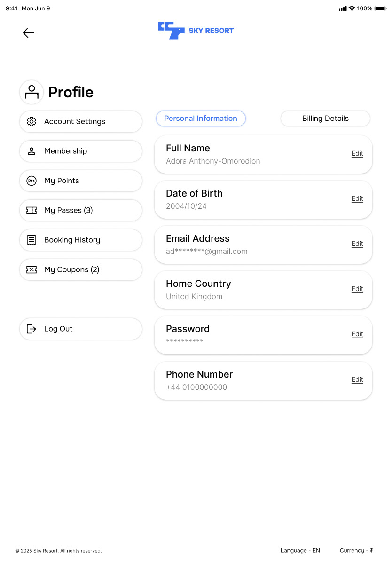Edit the Full Name field
Viewport: 392px width, 561px height.
point(357,154)
